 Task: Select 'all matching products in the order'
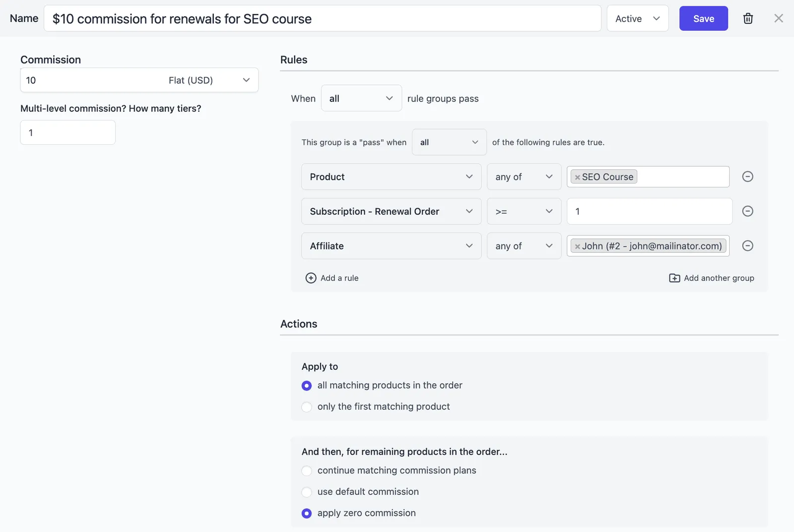coord(307,386)
